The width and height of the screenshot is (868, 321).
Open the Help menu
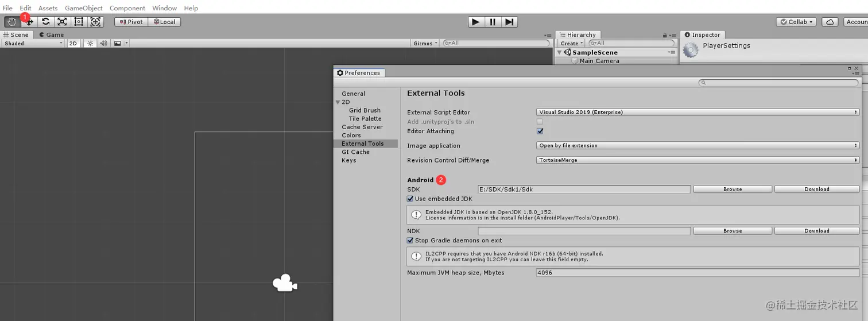(x=191, y=8)
